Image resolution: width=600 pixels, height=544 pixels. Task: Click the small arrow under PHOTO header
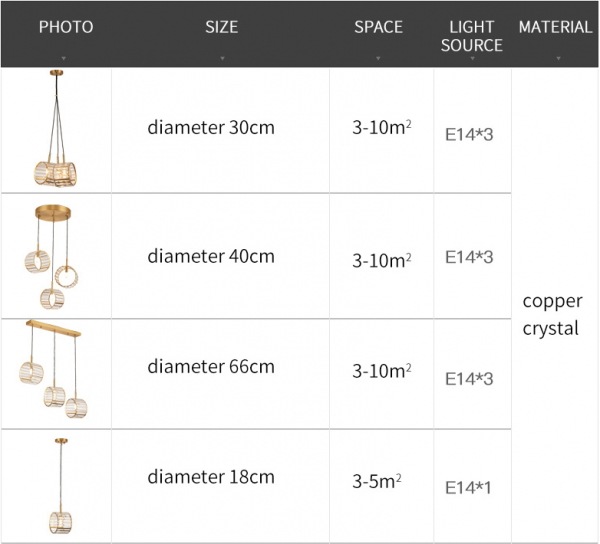65,59
